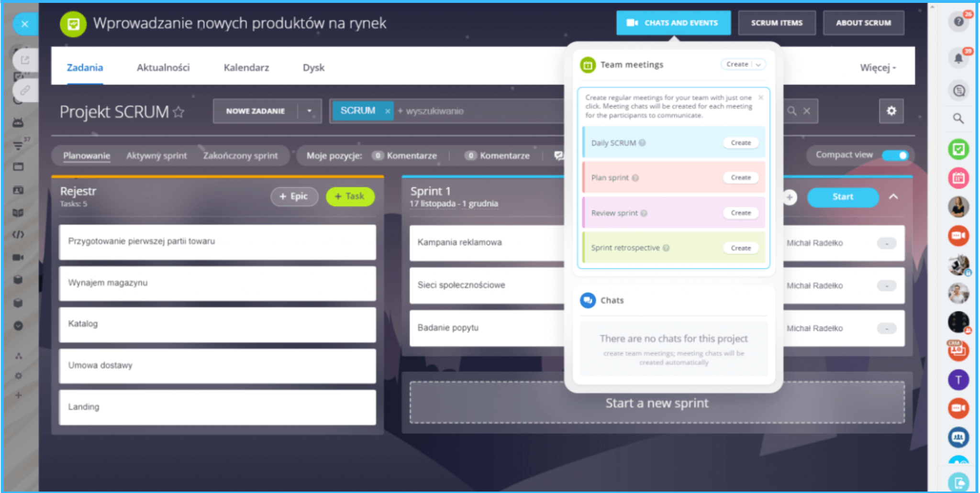Toggle the Compact view switch
Image resolution: width=980 pixels, height=493 pixels.
coord(895,155)
